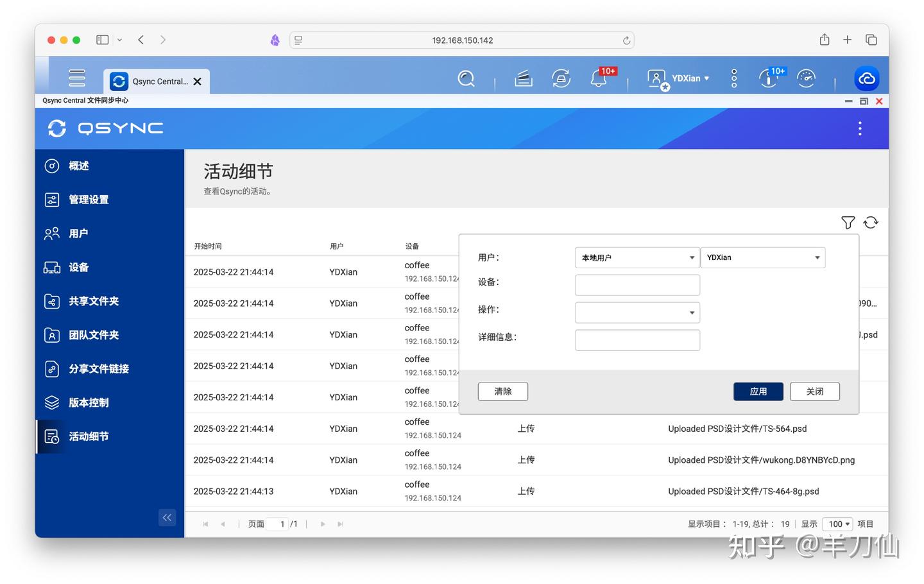Open the resource monitor dashboard icon

tap(806, 78)
